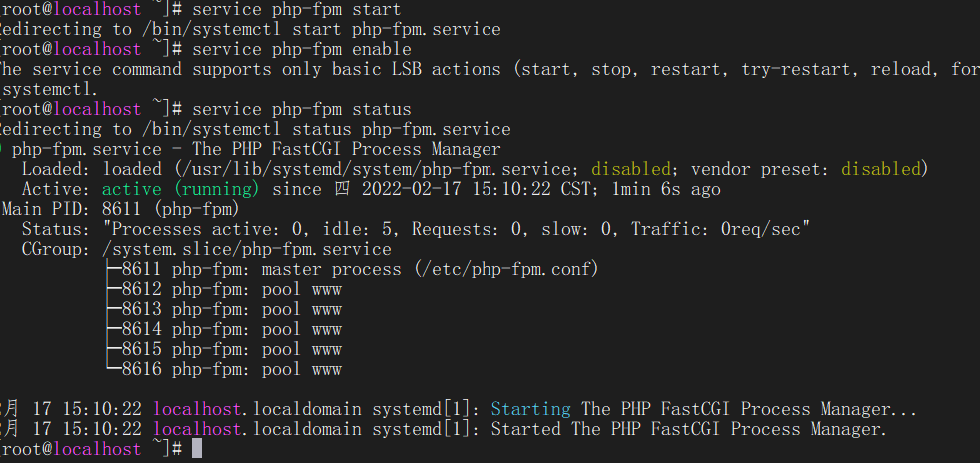980x463 pixels.
Task: Click the /system.slice/php-fpm.service CGroup path
Action: tap(247, 249)
